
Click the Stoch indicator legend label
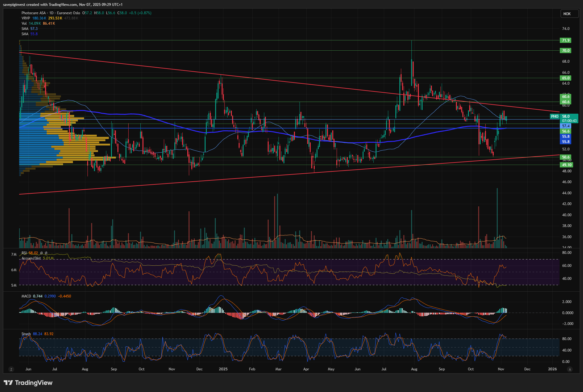click(x=26, y=334)
